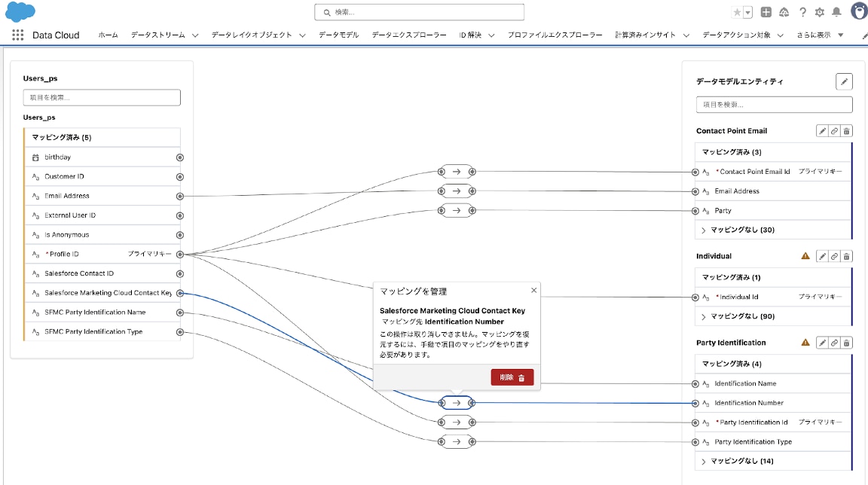Expand マッピングなし (90) under Individual
This screenshot has width=868, height=485.
(737, 316)
